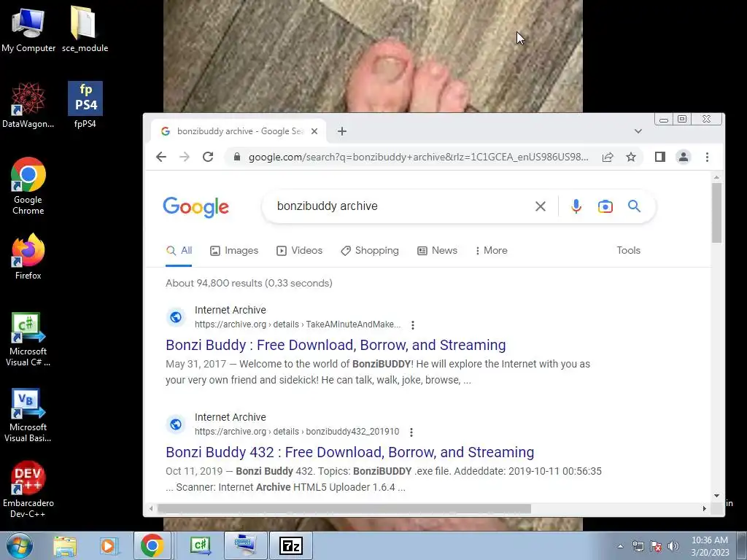
Task: Expand More search filters
Action: (491, 251)
